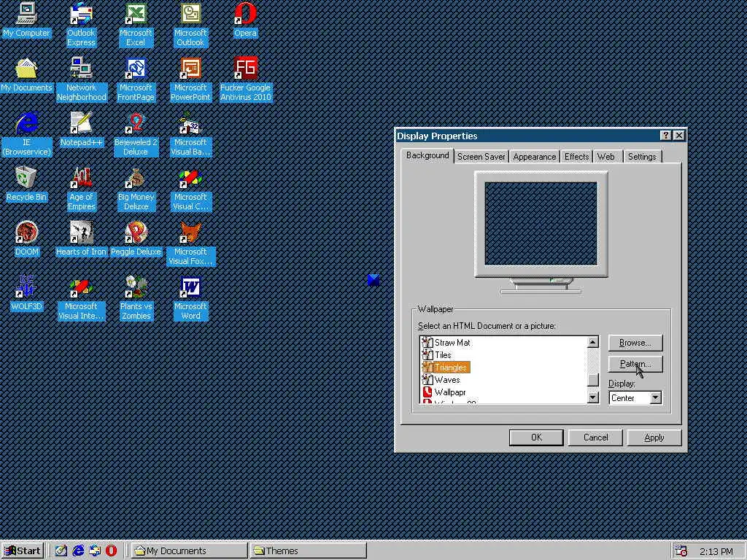Choose the Straw Mat wallpaper
Viewport: 747px width, 560px height.
tap(447, 343)
